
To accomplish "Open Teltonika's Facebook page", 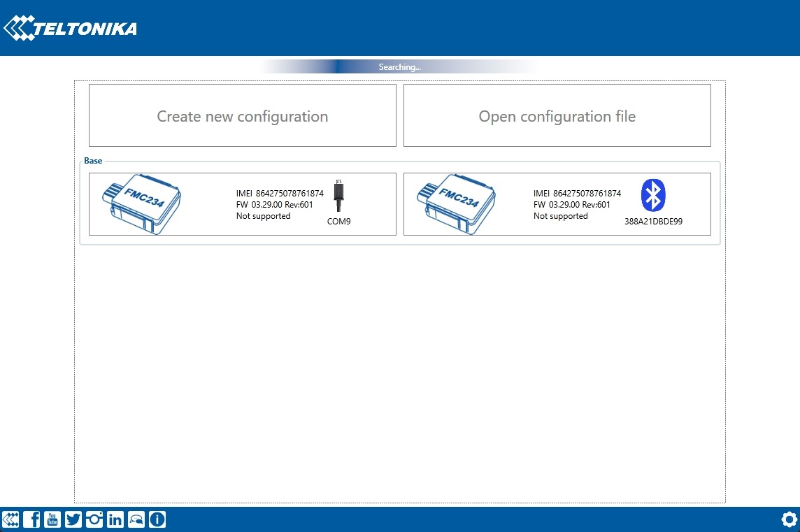I will (x=31, y=519).
